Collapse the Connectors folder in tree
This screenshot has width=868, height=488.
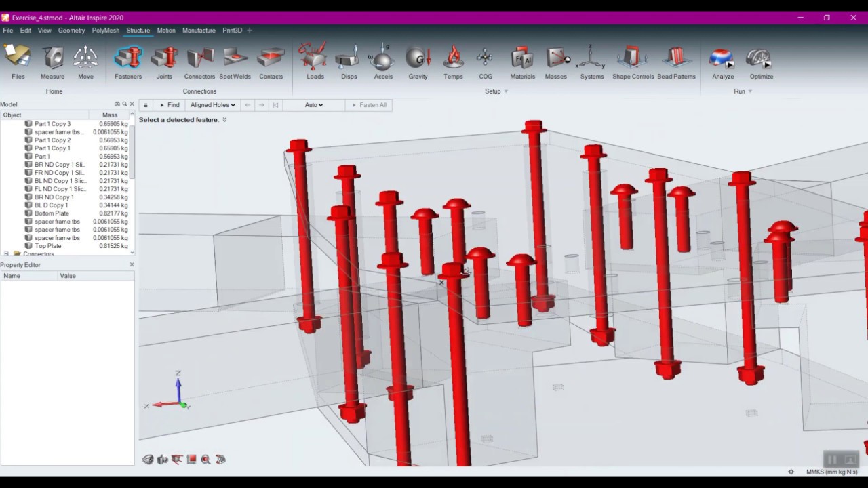click(x=7, y=254)
